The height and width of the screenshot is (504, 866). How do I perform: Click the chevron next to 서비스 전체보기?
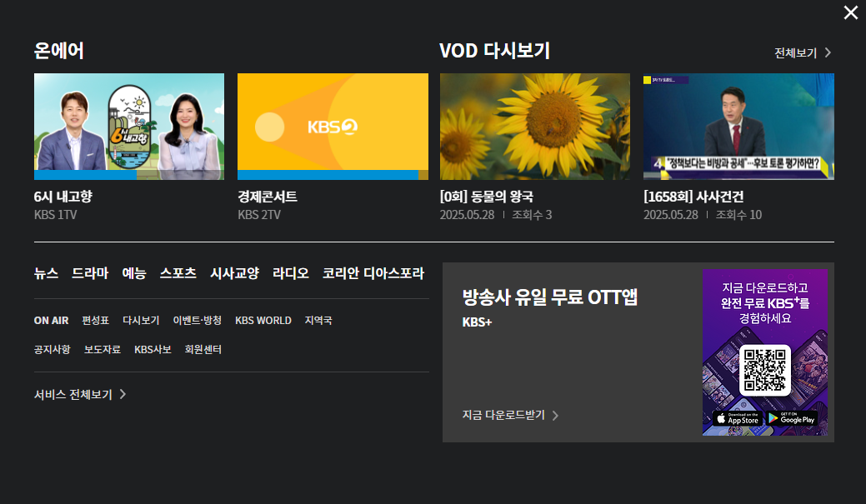(123, 394)
